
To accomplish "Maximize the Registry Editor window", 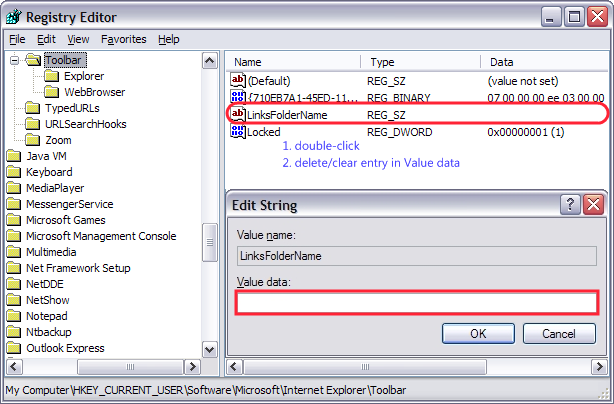I will (574, 17).
